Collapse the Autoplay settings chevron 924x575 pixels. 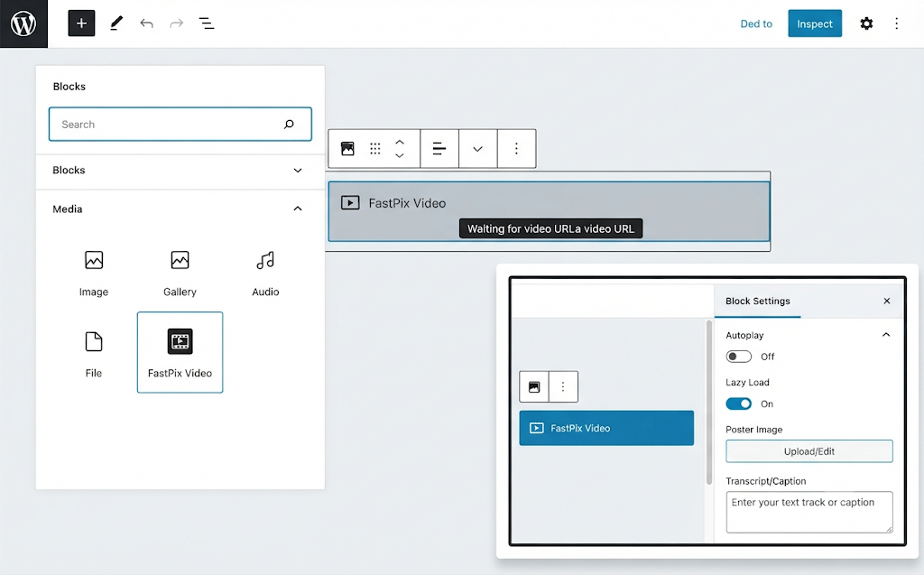886,334
